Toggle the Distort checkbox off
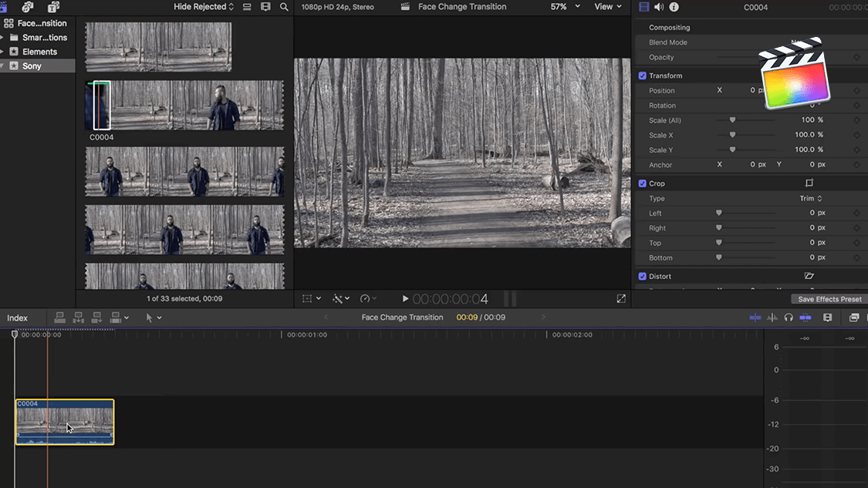 coord(642,276)
